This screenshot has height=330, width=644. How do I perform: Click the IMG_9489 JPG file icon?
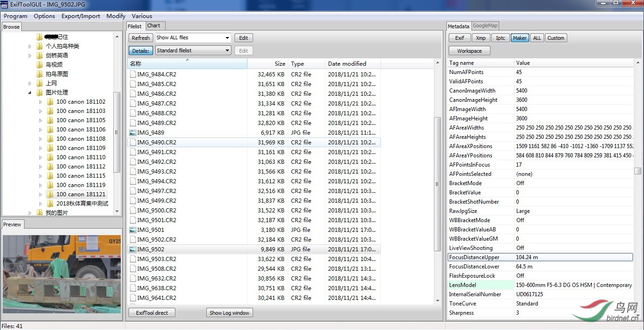point(133,133)
